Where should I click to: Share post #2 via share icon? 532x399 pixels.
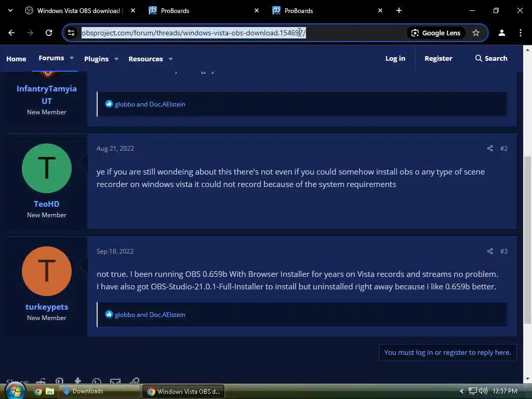(490, 148)
